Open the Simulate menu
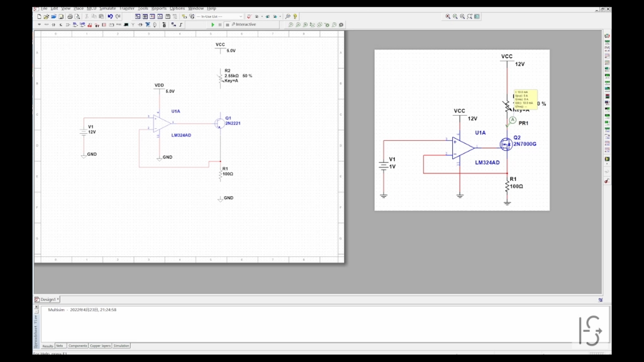This screenshot has height=362, width=644. 108,8
